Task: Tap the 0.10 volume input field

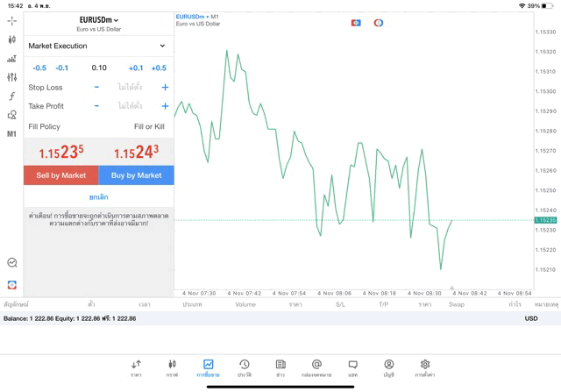Action: (x=98, y=68)
